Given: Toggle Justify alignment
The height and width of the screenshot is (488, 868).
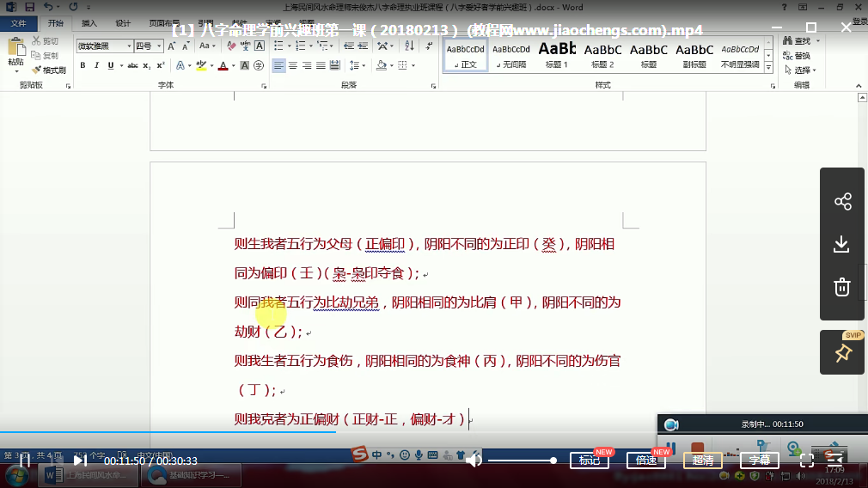Looking at the screenshot, I should (321, 65).
